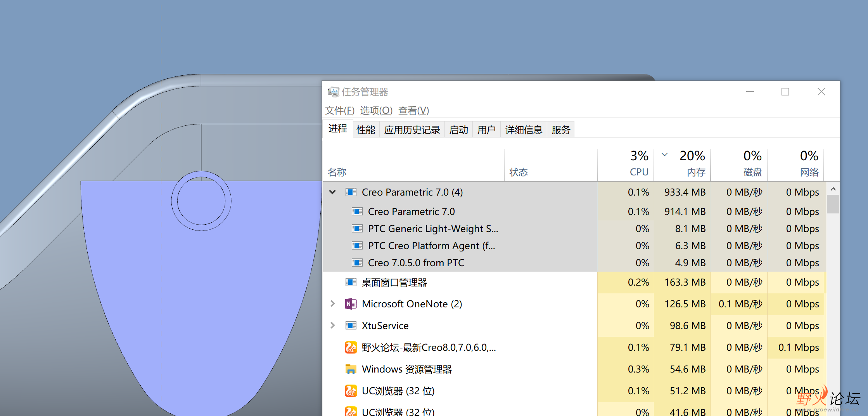Select the Windows 资源管理器 row

575,369
